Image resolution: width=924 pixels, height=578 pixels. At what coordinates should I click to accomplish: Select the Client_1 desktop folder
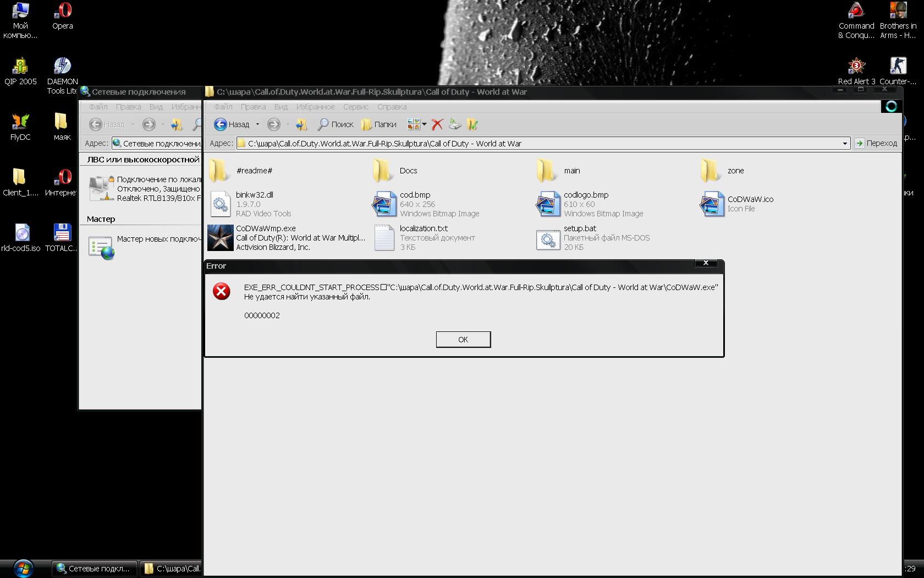(x=20, y=183)
